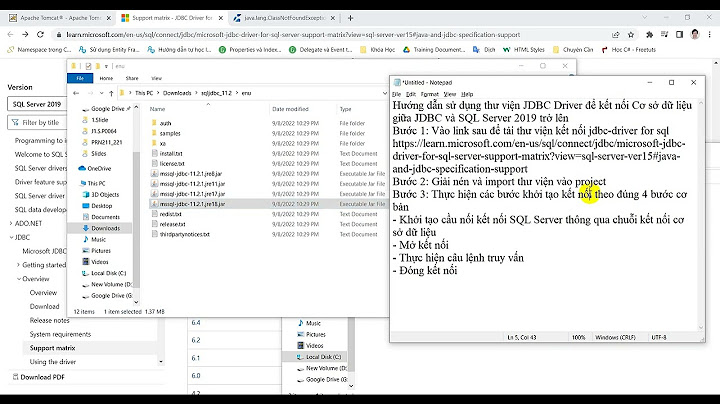
Task: Open recent locations dropdown in File Explorer
Action: (101, 93)
